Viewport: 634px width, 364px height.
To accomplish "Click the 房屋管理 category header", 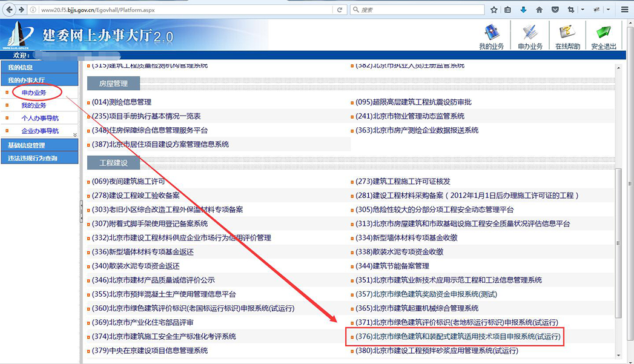I will (114, 84).
